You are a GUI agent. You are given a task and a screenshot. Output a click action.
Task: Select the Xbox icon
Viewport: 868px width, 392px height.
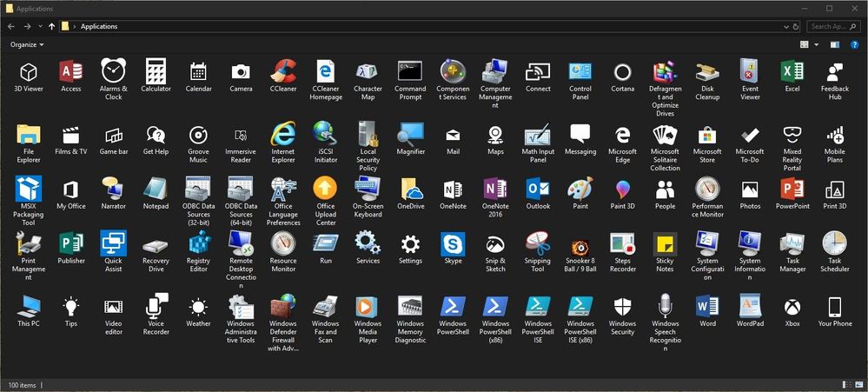pyautogui.click(x=792, y=307)
